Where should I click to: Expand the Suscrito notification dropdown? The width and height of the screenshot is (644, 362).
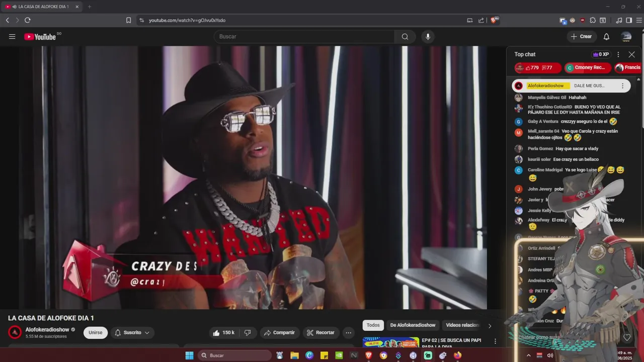[x=132, y=333]
